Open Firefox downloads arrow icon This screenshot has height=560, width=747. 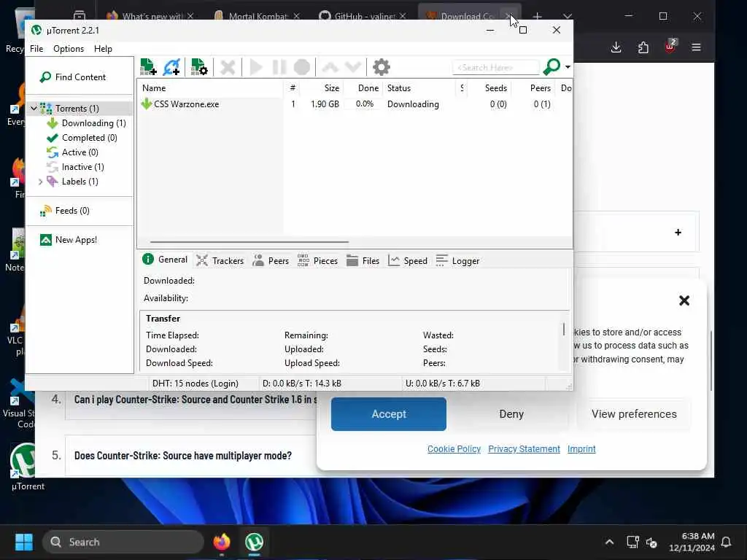coord(616,47)
